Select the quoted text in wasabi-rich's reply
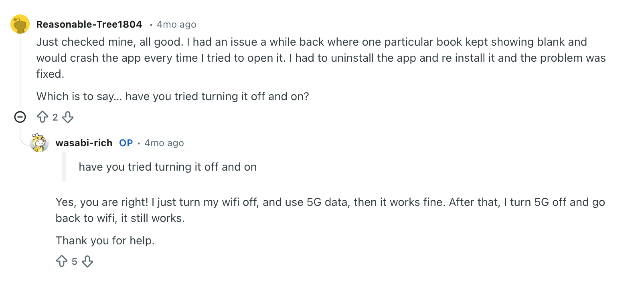The height and width of the screenshot is (282, 644). click(168, 167)
